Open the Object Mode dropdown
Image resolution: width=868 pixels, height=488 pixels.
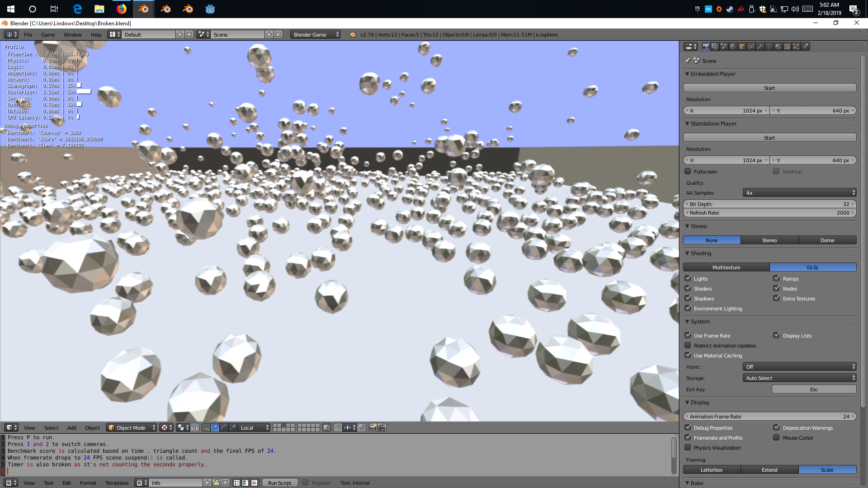tap(131, 427)
